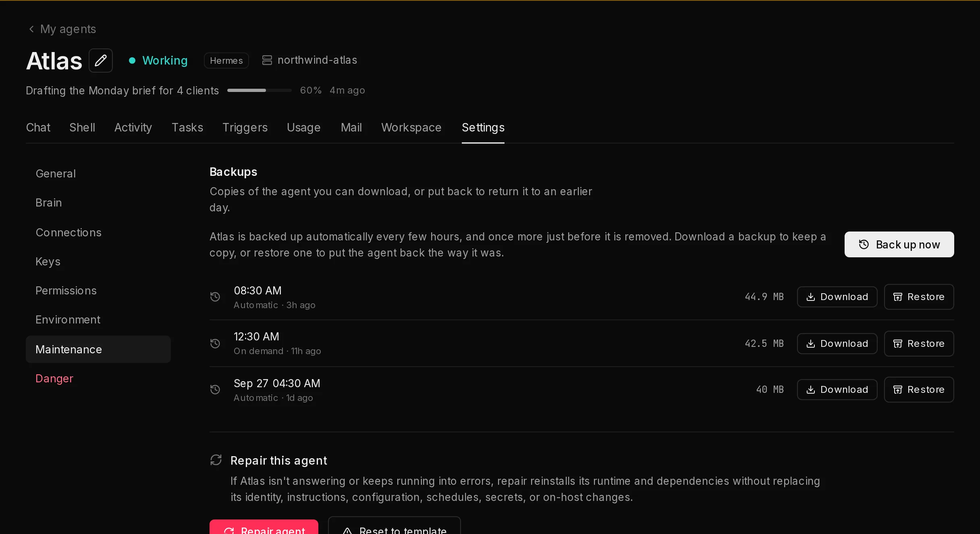Open Keys settings section
The height and width of the screenshot is (534, 980).
[x=98, y=261]
